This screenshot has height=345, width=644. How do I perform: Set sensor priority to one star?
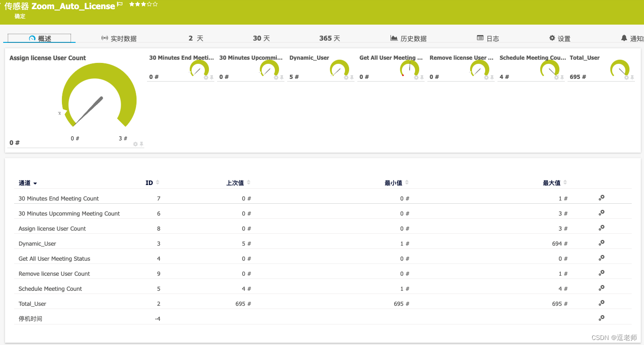pos(132,4)
